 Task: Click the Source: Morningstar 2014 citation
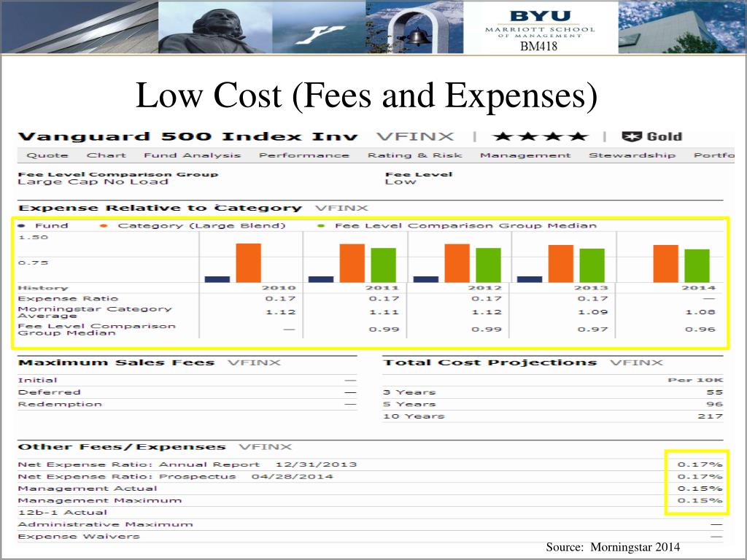tap(613, 547)
